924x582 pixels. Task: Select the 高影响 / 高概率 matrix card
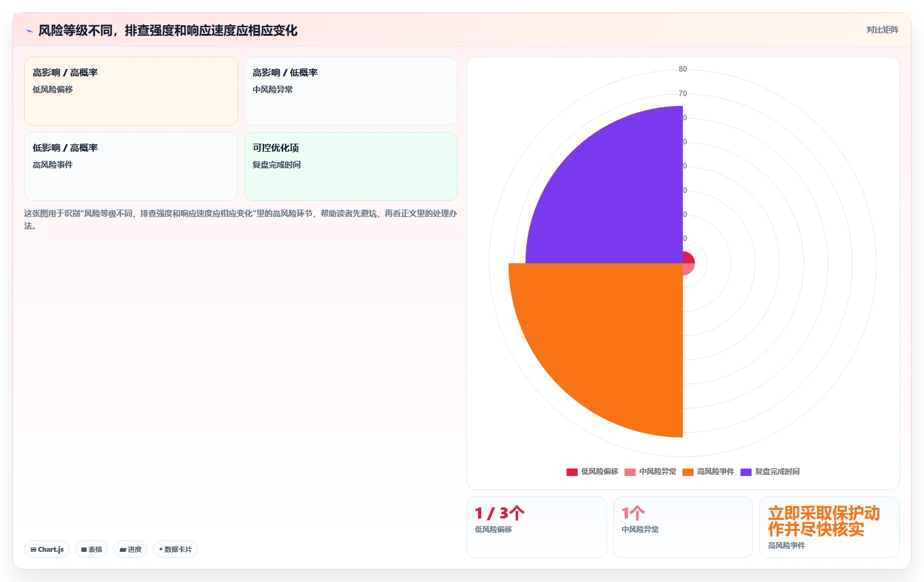[131, 91]
